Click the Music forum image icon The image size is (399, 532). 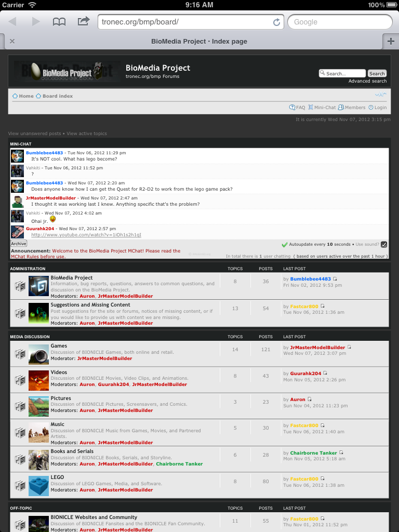click(x=38, y=432)
